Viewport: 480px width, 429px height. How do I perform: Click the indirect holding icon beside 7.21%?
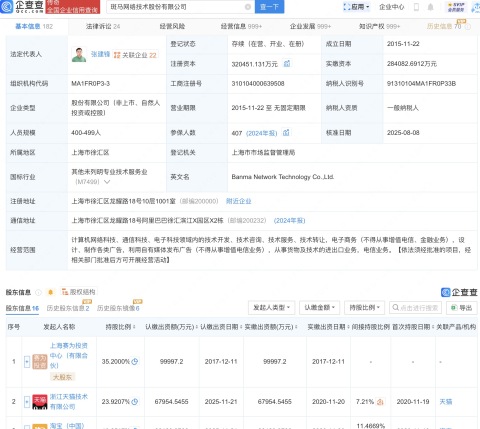[x=380, y=402]
